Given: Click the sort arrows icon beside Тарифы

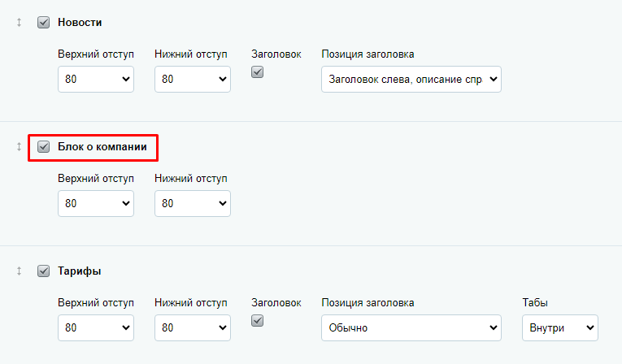Looking at the screenshot, I should pyautogui.click(x=19, y=271).
